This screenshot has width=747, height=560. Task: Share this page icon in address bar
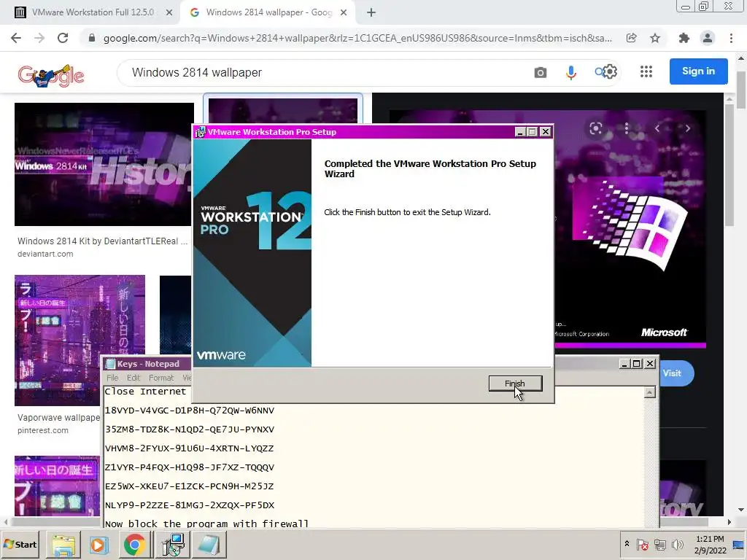631,38
